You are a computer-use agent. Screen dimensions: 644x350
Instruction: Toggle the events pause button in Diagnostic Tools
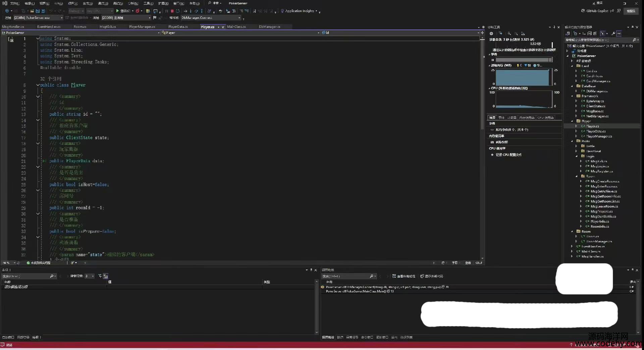pyautogui.click(x=493, y=60)
